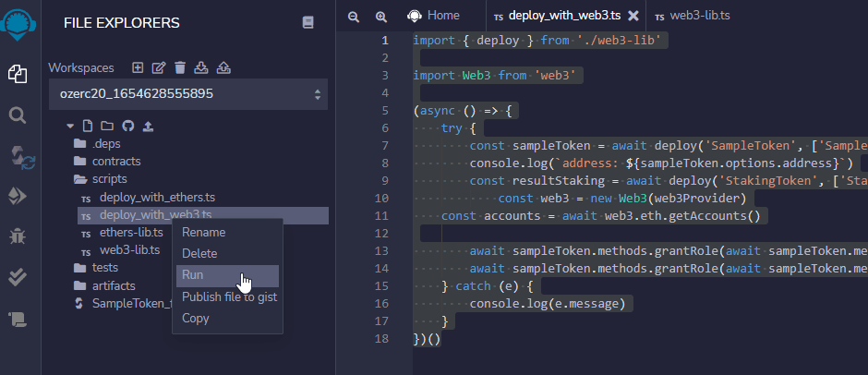The height and width of the screenshot is (375, 868).
Task: Load local file upload icon in explorer
Action: 148,127
